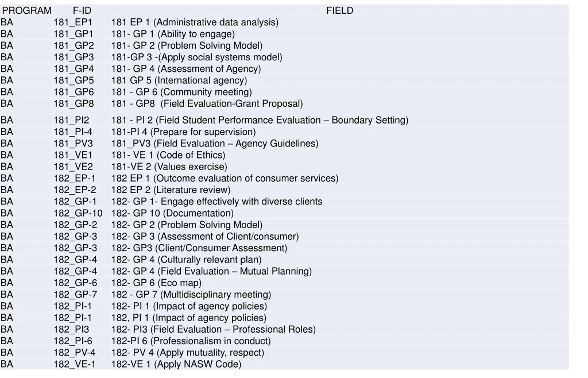Select the Literature review field cell
The height and width of the screenshot is (378, 588).
tap(171, 190)
